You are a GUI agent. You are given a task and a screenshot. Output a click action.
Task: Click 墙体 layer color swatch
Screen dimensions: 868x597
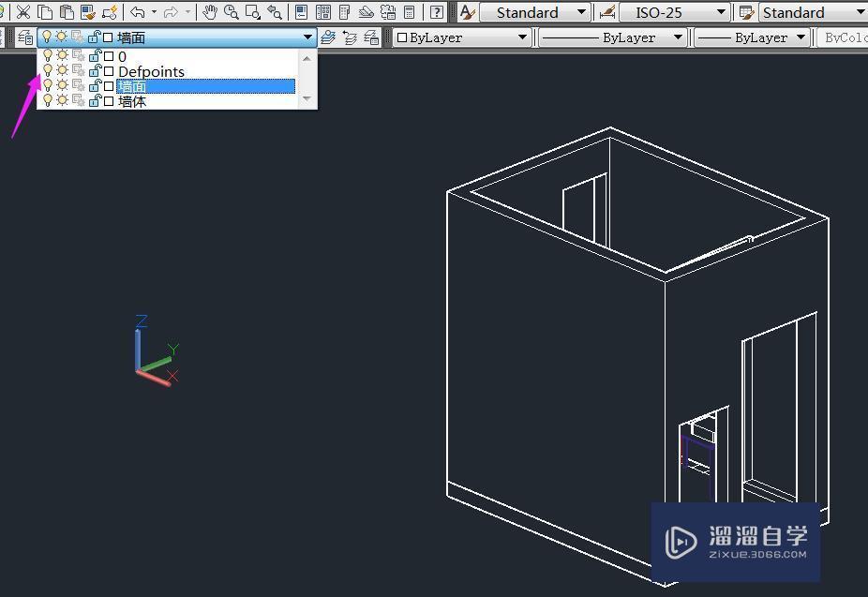[x=109, y=101]
